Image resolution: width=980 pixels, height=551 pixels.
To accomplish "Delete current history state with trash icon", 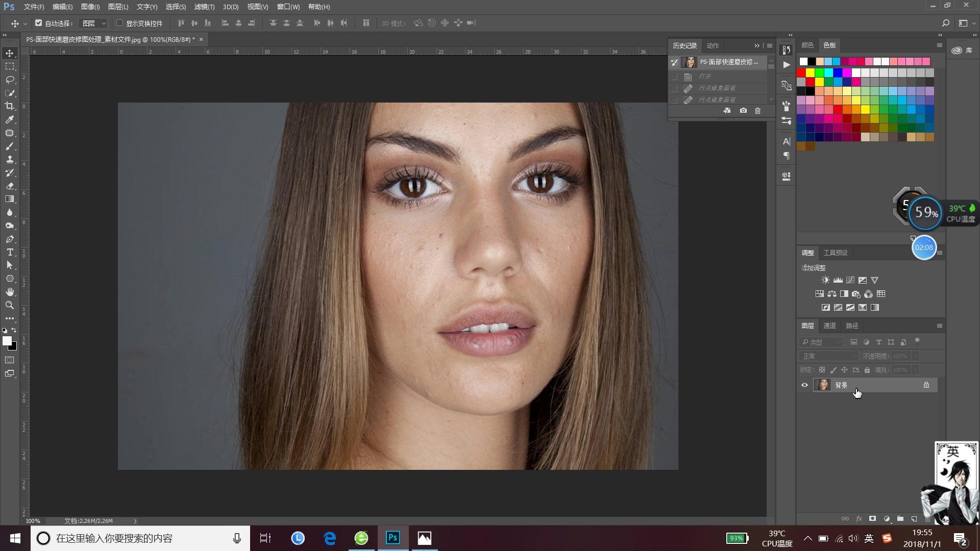I will pyautogui.click(x=757, y=111).
